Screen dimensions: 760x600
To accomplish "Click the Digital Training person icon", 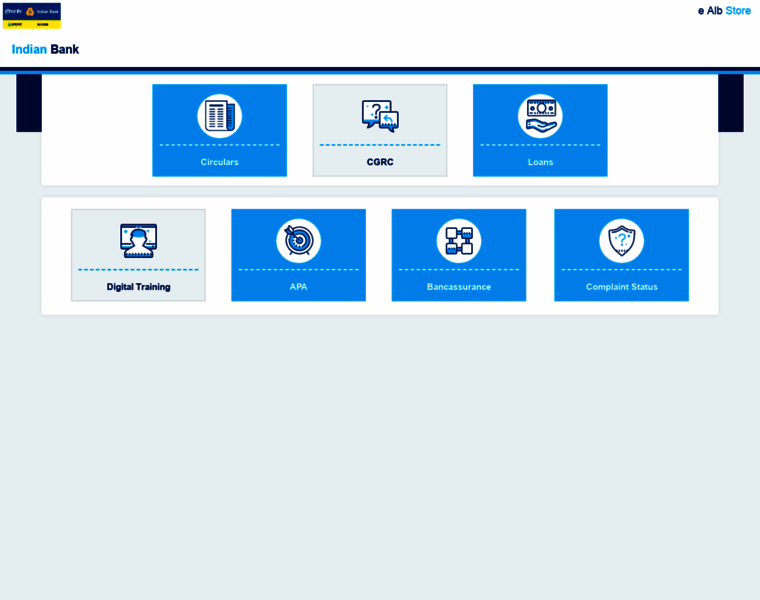I will point(139,240).
